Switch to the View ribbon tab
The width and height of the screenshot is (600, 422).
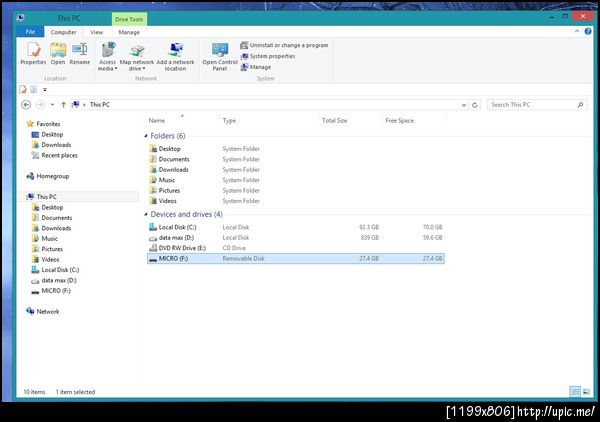[x=96, y=32]
